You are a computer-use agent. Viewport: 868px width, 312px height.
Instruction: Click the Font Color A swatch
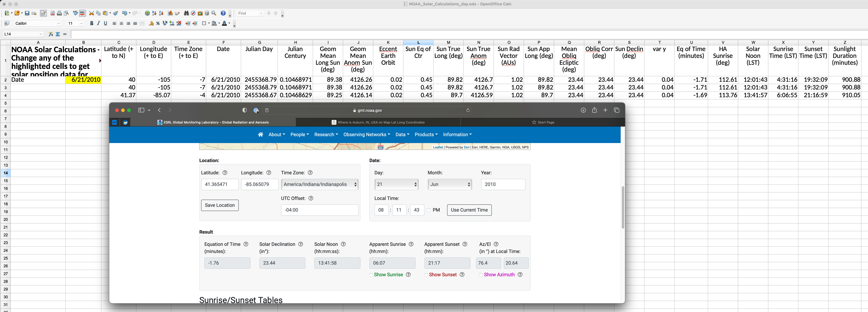224,23
